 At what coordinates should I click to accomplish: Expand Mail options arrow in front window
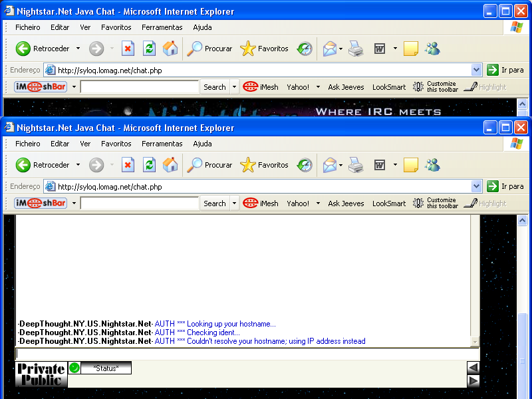tap(340, 165)
